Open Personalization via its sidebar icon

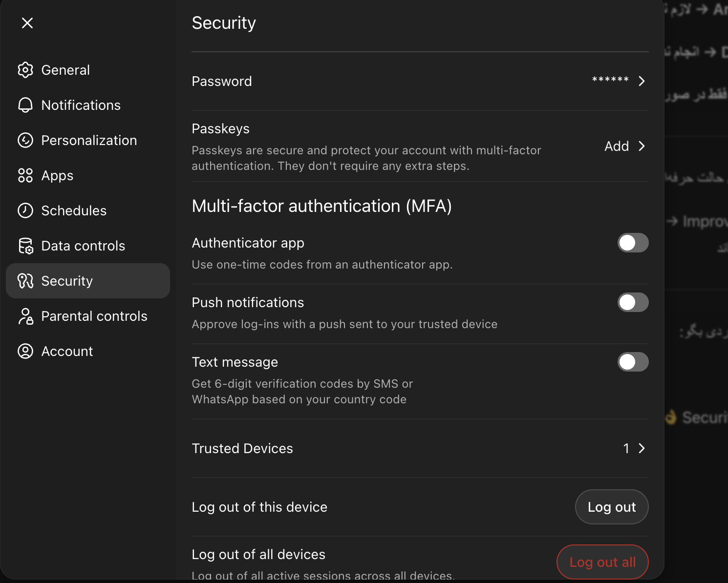[25, 140]
